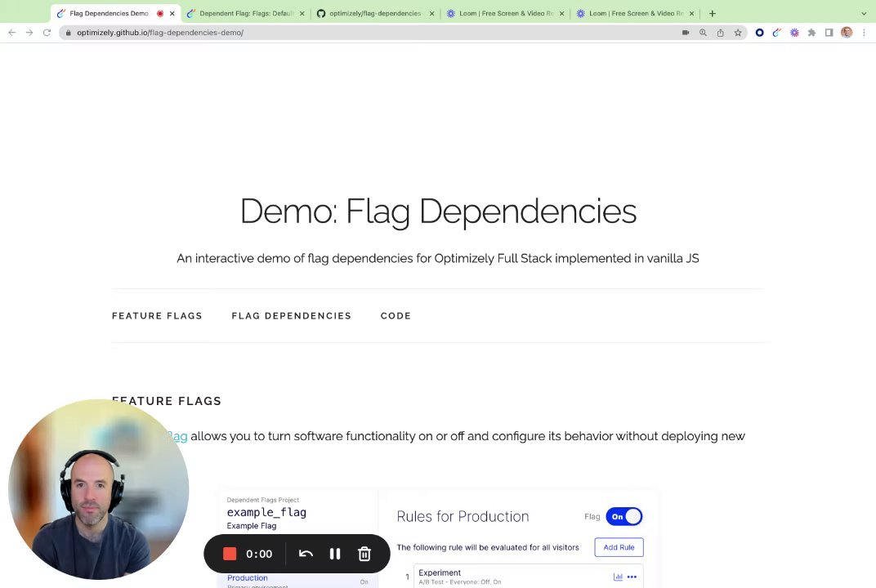Open the CODE navigation link
The height and width of the screenshot is (588, 876).
click(396, 315)
